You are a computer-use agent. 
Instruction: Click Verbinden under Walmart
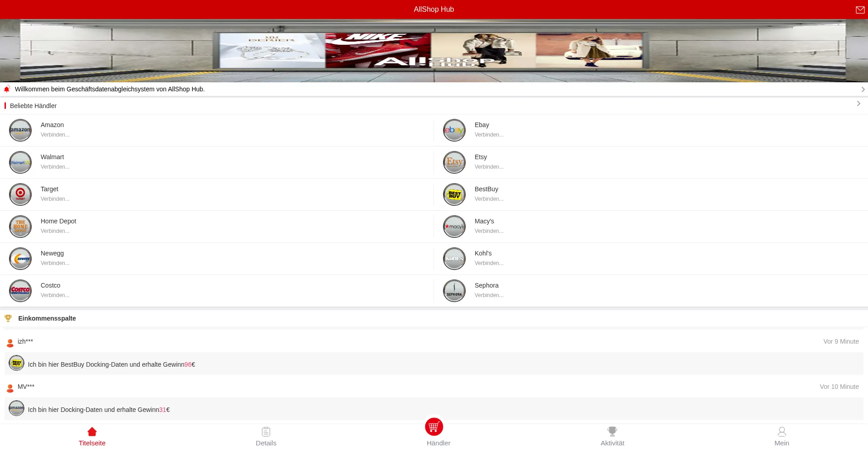click(55, 167)
